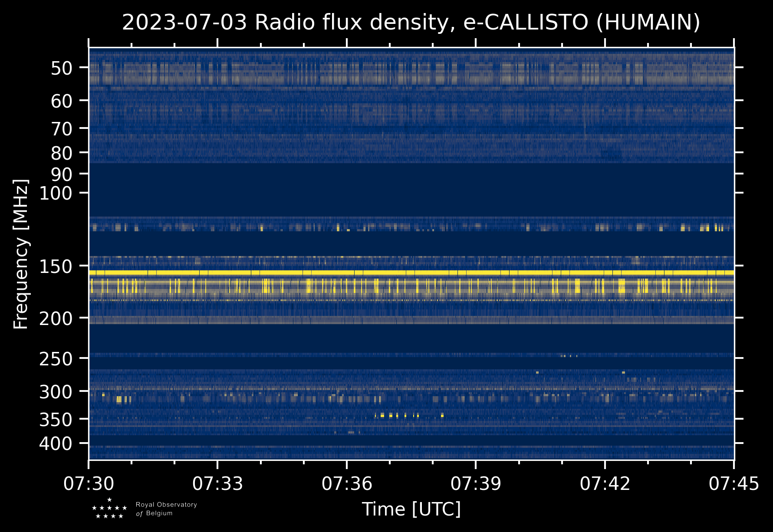Image resolution: width=773 pixels, height=532 pixels.
Task: Click the Royal Observatory of Belgium text
Action: (x=166, y=509)
